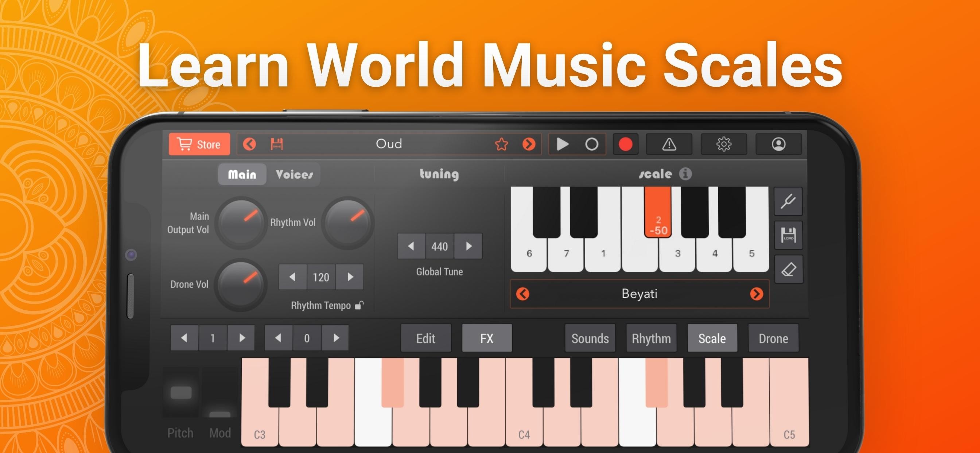Click the tuning fork icon
The image size is (980, 453).
[x=788, y=201]
